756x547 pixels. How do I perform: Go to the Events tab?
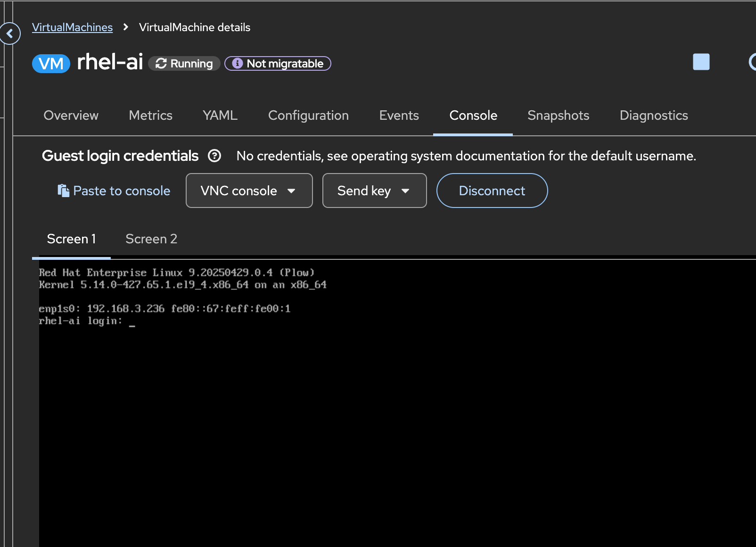coord(399,116)
